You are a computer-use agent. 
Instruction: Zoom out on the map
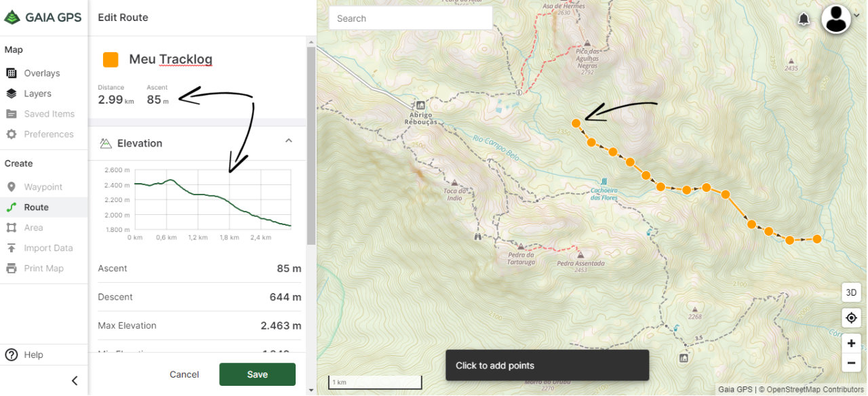tap(851, 363)
